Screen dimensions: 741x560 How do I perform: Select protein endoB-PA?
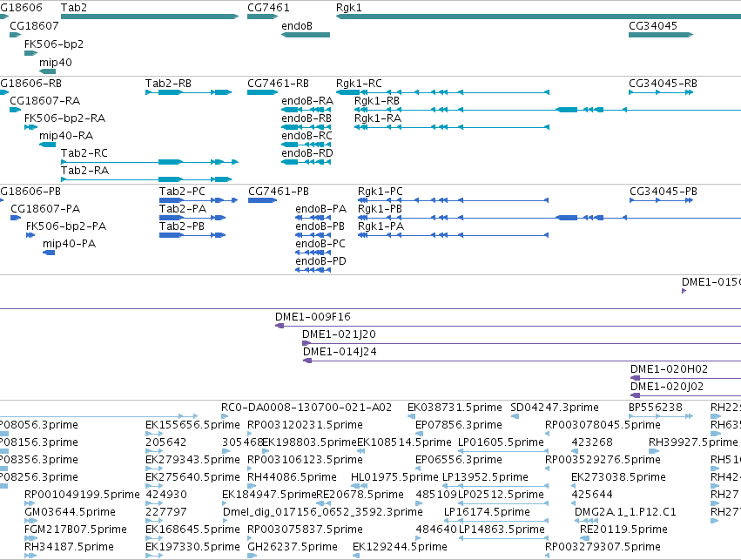(x=321, y=209)
